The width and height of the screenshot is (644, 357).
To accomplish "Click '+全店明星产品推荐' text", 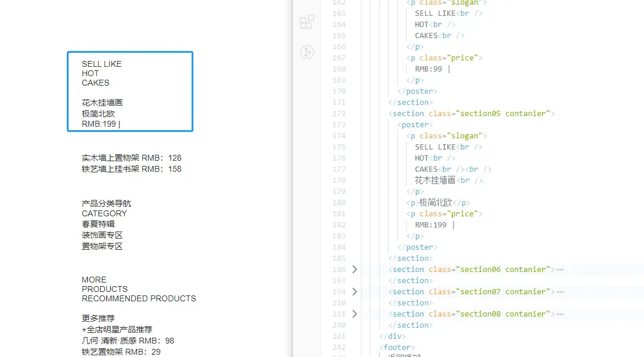I will (x=117, y=329).
